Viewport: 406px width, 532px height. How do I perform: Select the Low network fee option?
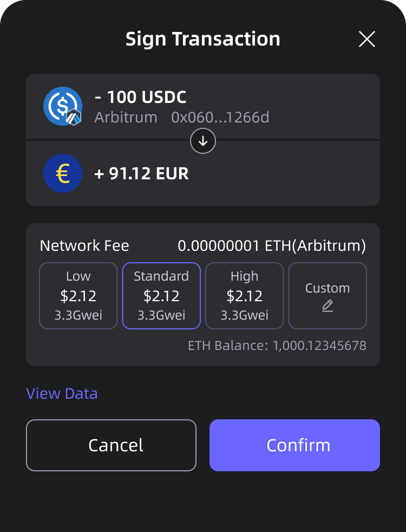(x=78, y=296)
